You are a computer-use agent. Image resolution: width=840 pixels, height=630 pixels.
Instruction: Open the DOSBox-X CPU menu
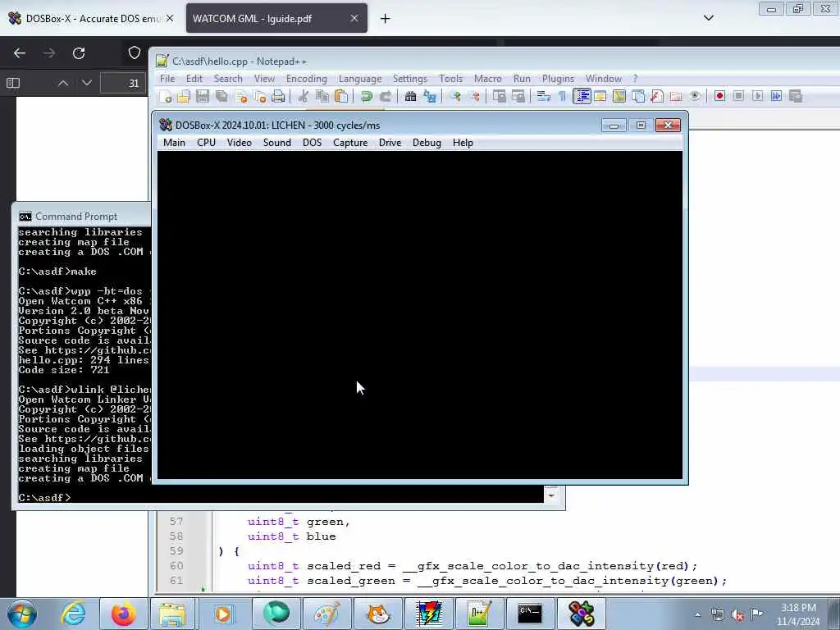[x=206, y=143]
